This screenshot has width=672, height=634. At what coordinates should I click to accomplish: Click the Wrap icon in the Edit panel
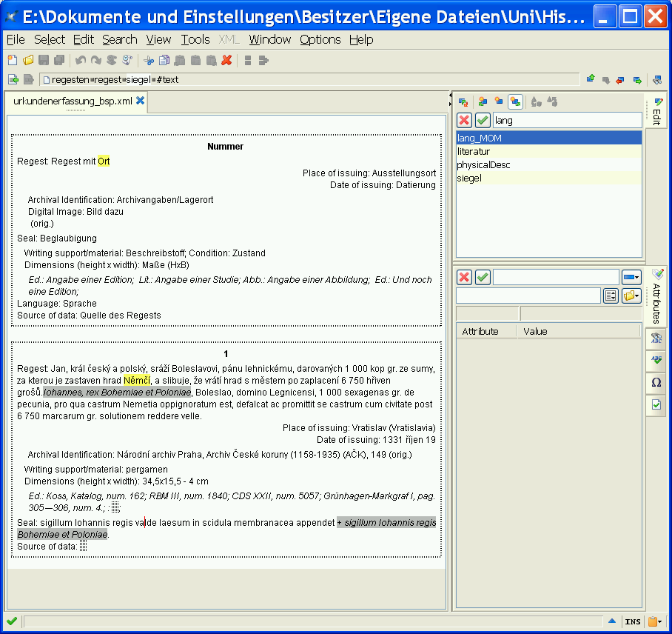(552, 102)
